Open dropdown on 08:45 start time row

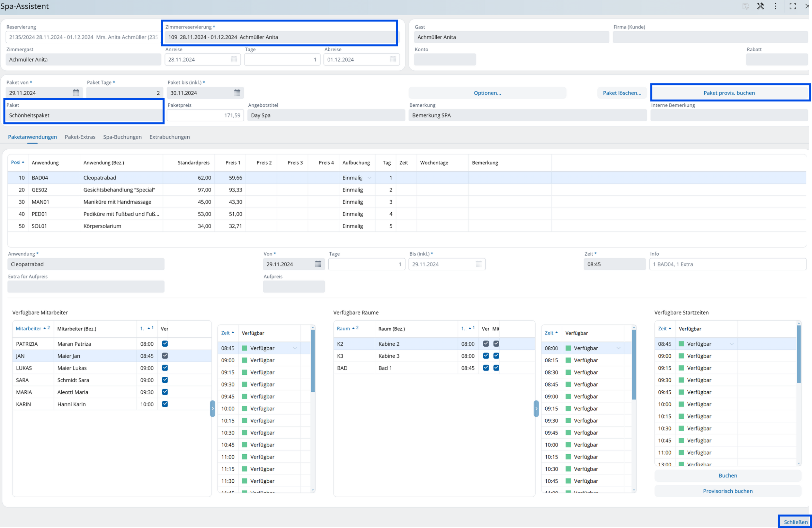click(731, 344)
